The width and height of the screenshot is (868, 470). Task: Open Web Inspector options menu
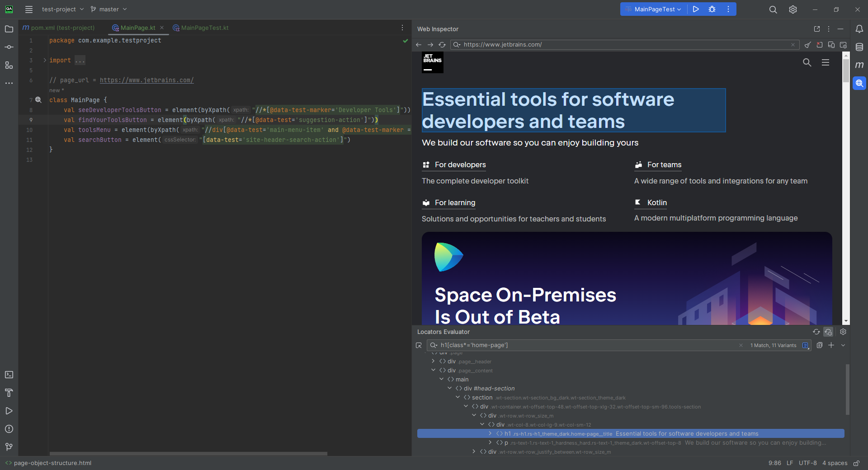(829, 29)
